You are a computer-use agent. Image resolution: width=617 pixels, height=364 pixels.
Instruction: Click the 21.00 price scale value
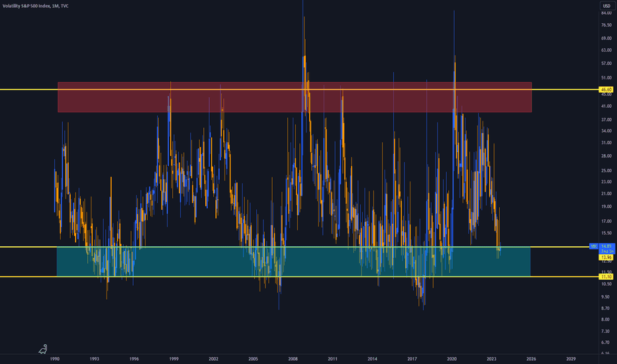coord(606,193)
